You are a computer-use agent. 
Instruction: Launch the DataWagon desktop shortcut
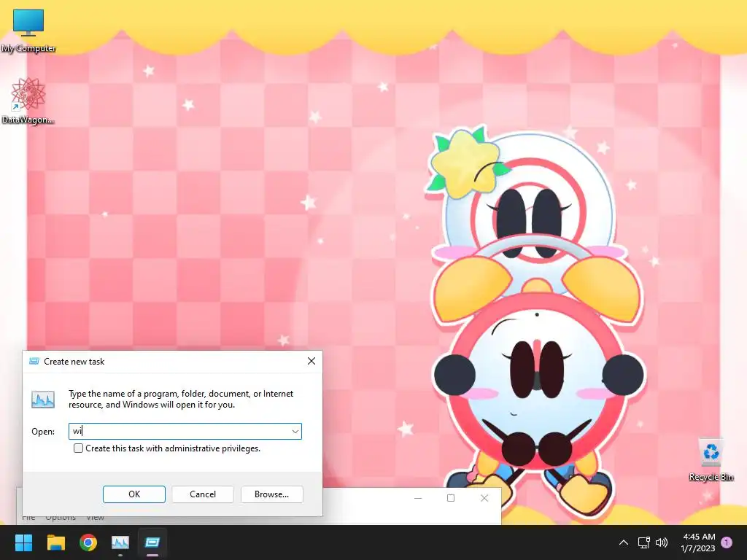coord(28,101)
